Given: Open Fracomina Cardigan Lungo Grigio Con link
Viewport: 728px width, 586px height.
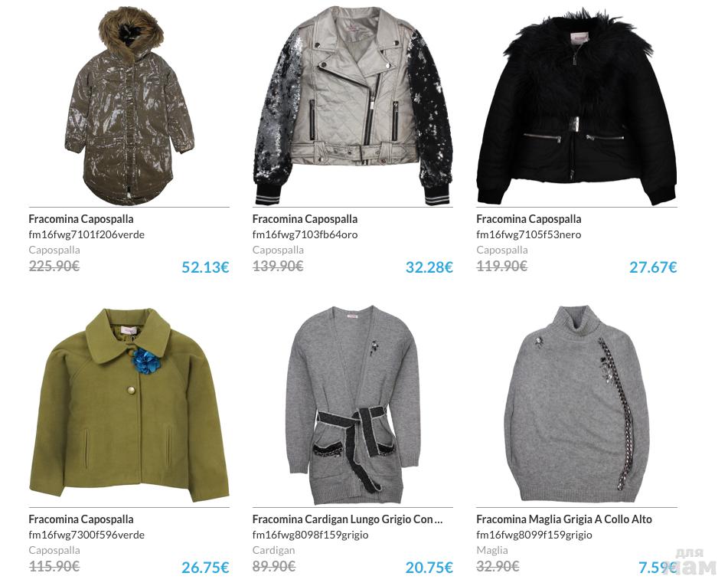Looking at the screenshot, I should (347, 519).
